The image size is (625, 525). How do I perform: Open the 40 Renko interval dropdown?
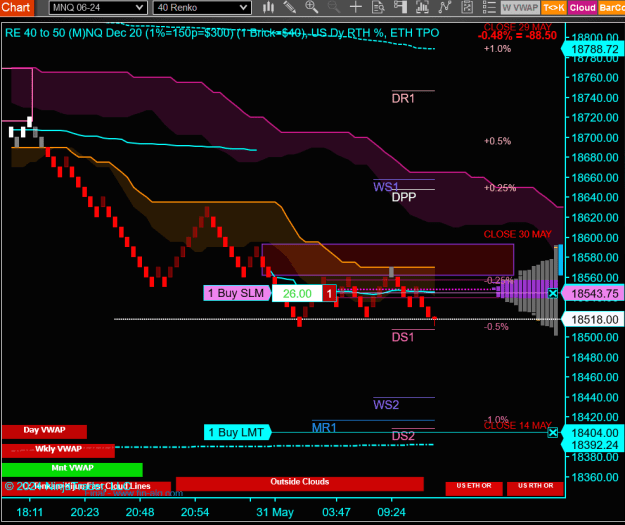click(202, 8)
